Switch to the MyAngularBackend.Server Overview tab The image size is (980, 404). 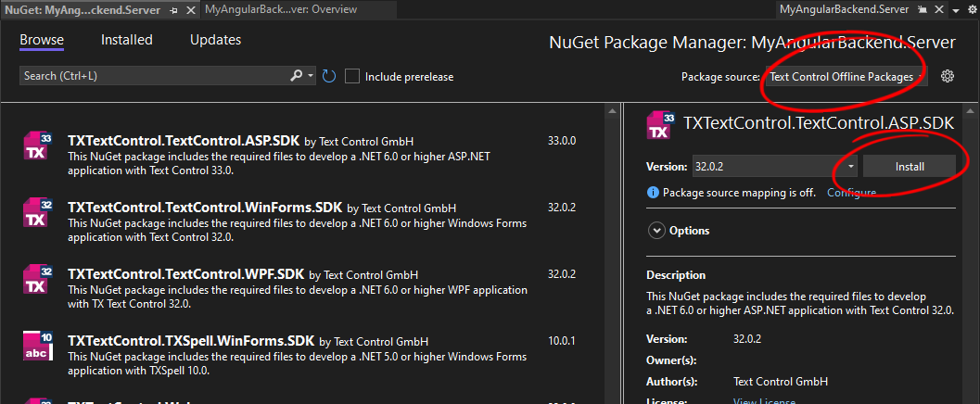tap(281, 9)
